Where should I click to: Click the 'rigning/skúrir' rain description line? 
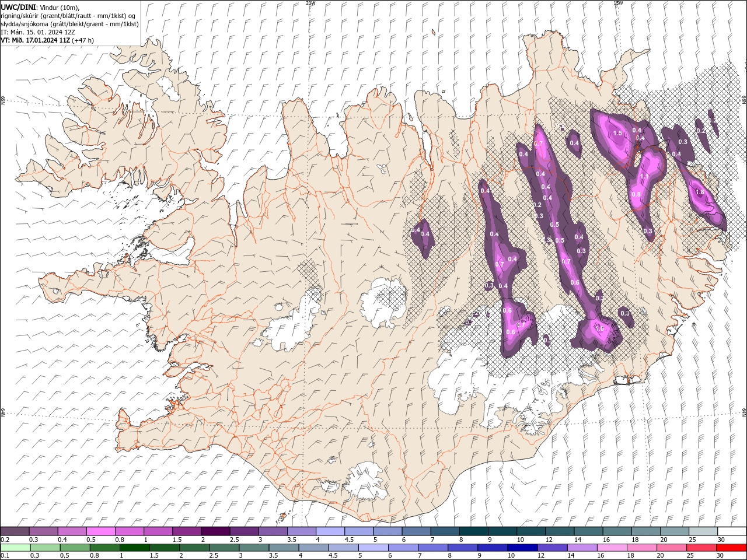click(68, 15)
